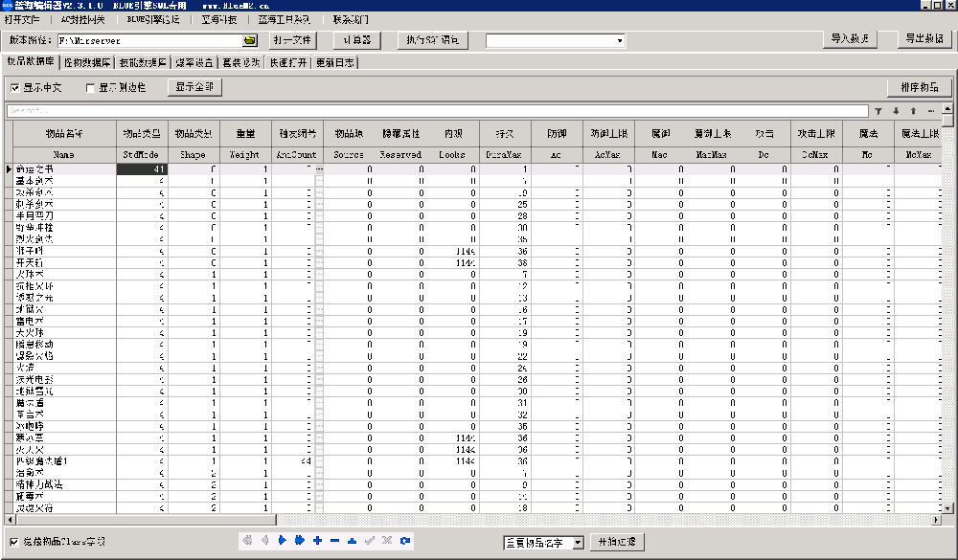The width and height of the screenshot is (958, 560).
Task: Click the AniCount column header
Action: [298, 154]
